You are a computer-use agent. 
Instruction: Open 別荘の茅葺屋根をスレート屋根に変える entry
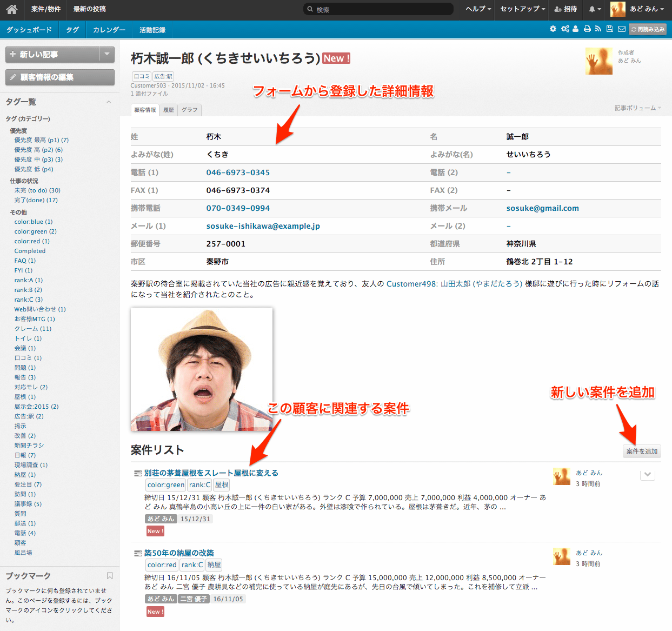coord(211,473)
